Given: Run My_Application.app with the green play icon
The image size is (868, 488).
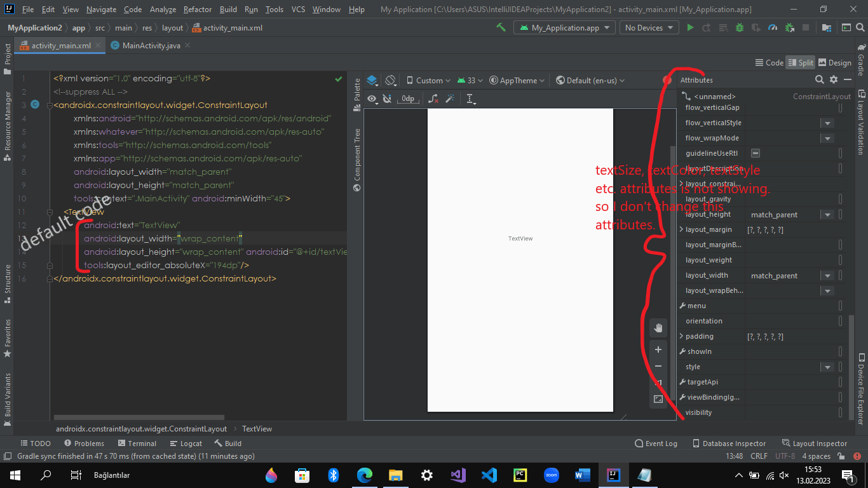Looking at the screenshot, I should pyautogui.click(x=690, y=27).
